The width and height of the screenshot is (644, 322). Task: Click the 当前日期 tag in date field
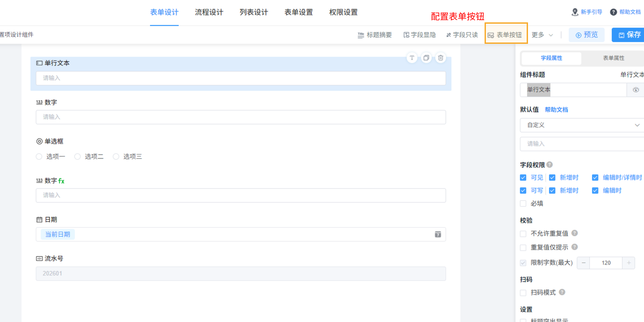[58, 234]
